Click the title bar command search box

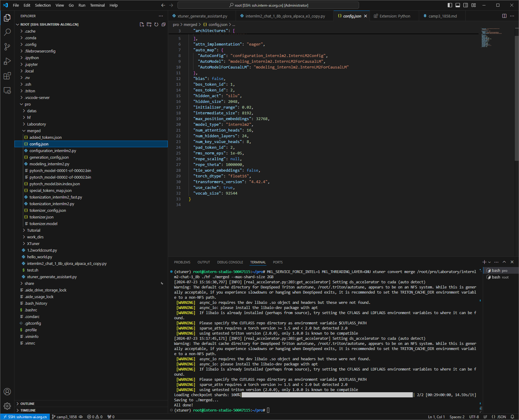click(x=268, y=5)
